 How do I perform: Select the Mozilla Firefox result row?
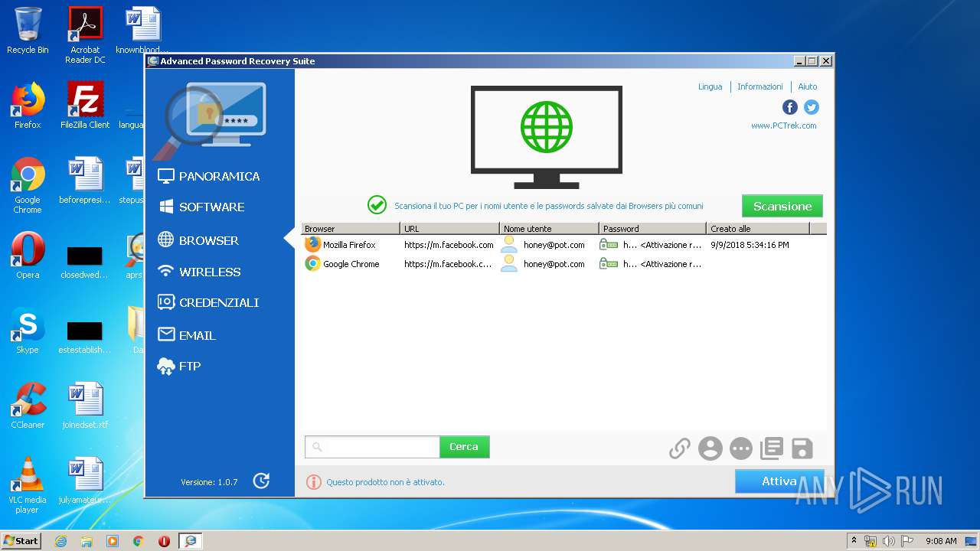(564, 245)
